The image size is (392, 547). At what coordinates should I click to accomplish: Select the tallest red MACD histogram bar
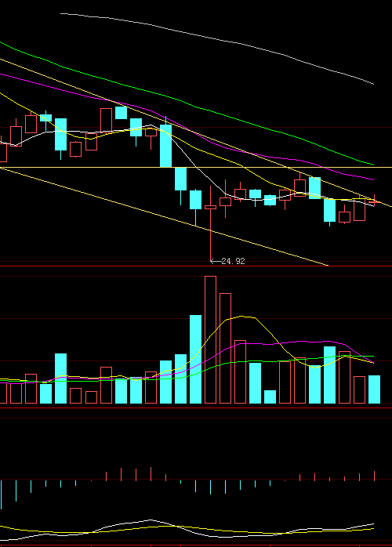tap(151, 474)
